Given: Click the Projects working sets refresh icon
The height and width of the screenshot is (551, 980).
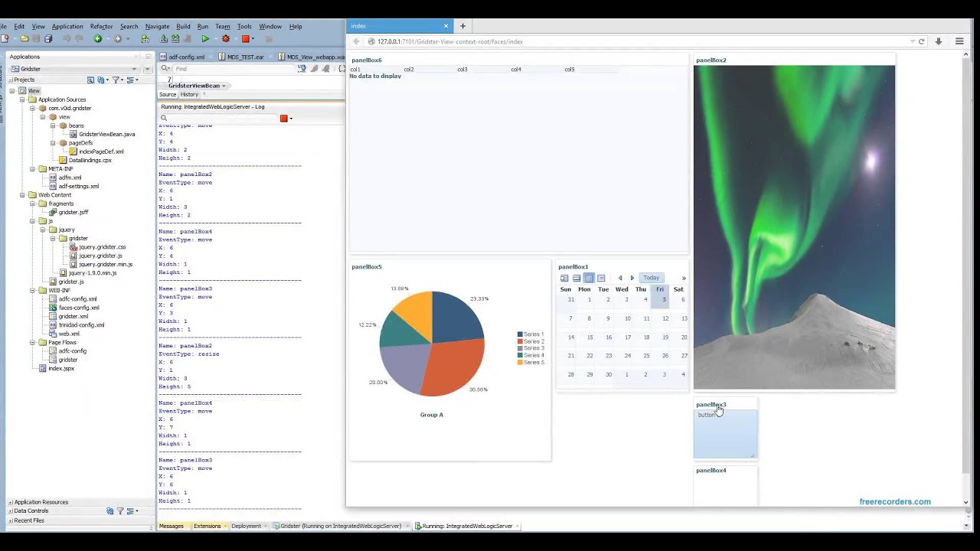Looking at the screenshot, I should pos(100,80).
